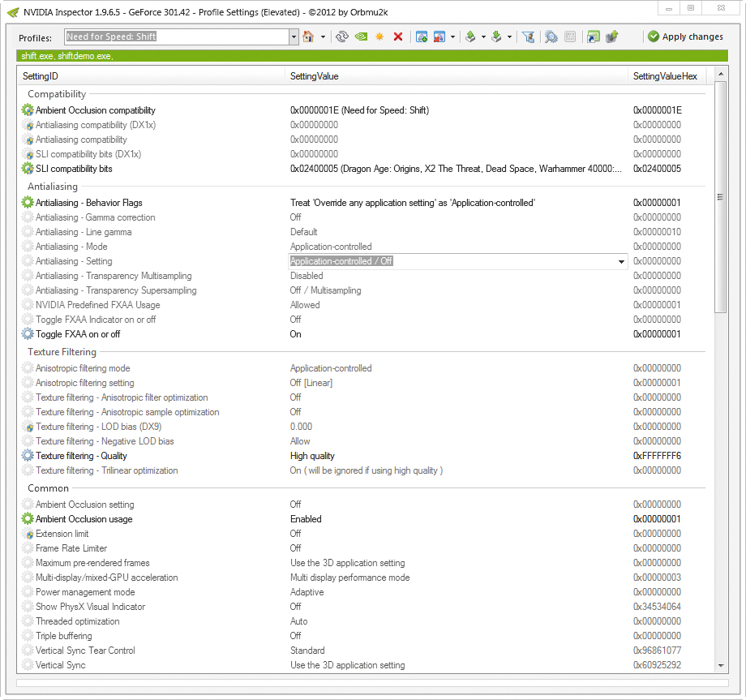Click the import profile icon
Screen dimensions: 746x700
click(496, 37)
